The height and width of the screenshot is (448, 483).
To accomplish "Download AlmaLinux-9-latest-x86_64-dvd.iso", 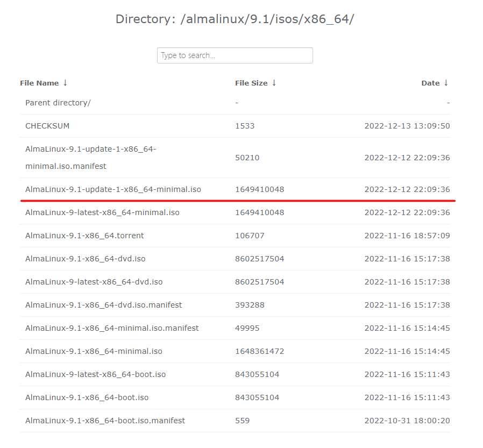I will (94, 282).
